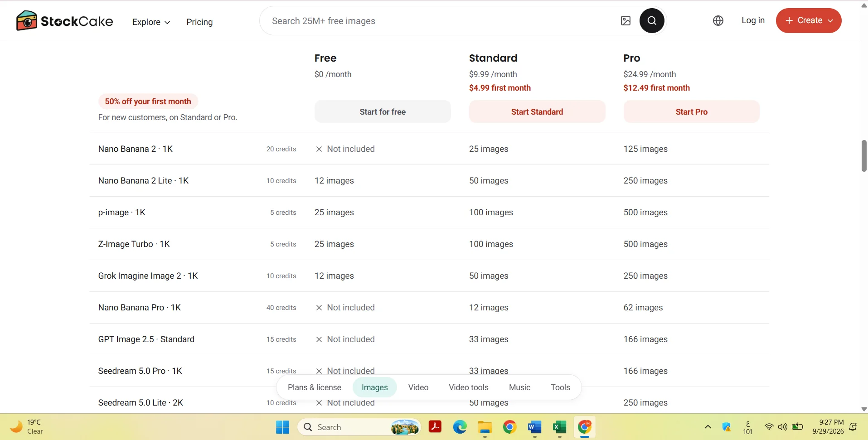Click the page vertical scrollbar thumb
Screen dimensions: 868x440
click(x=864, y=156)
